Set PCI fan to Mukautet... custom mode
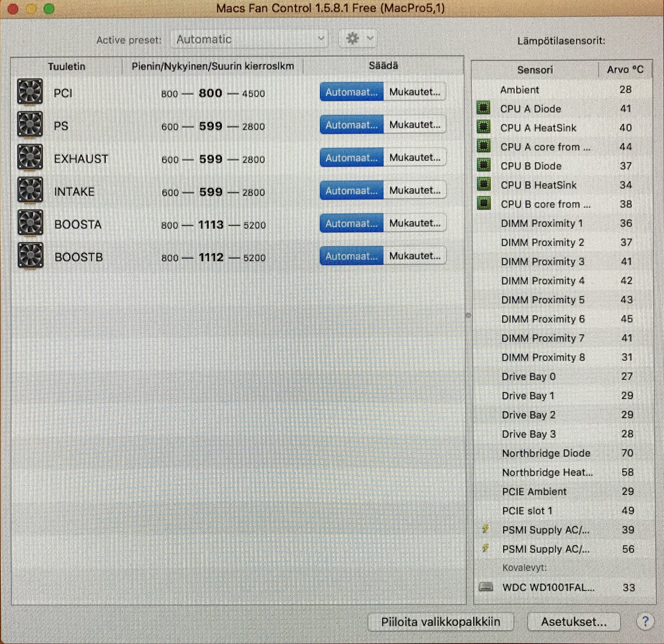This screenshot has height=644, width=664. (415, 92)
